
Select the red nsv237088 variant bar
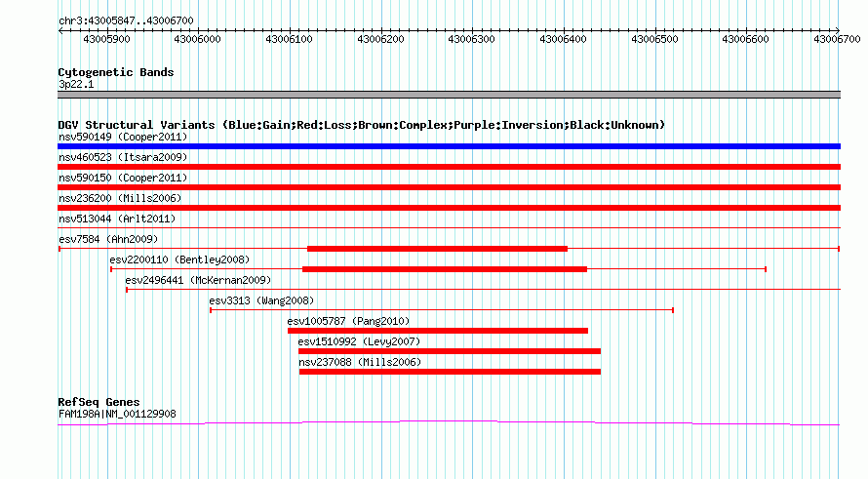[x=450, y=372]
